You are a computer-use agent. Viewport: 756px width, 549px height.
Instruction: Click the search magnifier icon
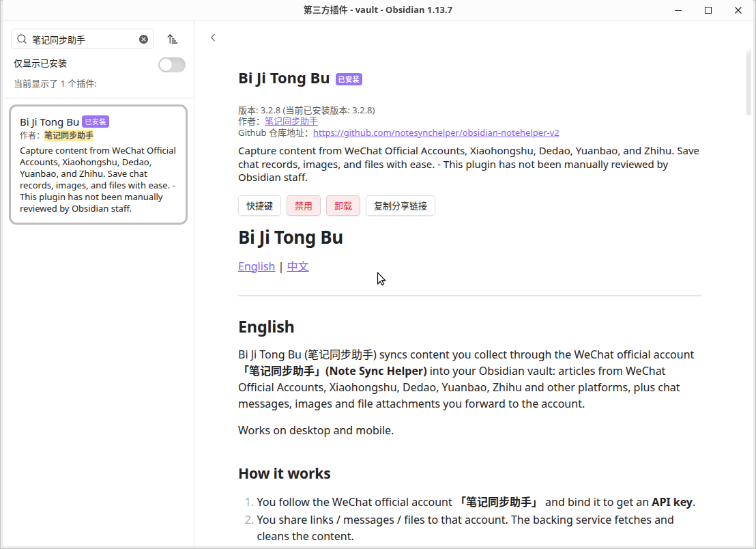tap(22, 39)
